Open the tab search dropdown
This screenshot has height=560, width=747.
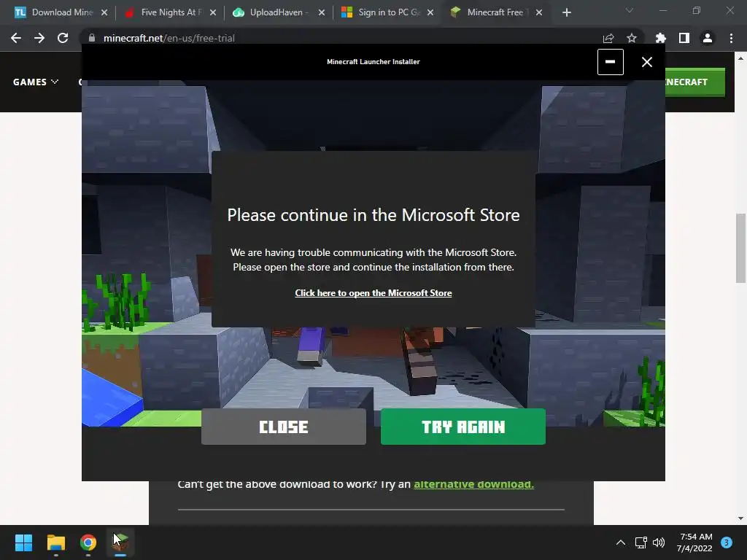[x=630, y=10]
